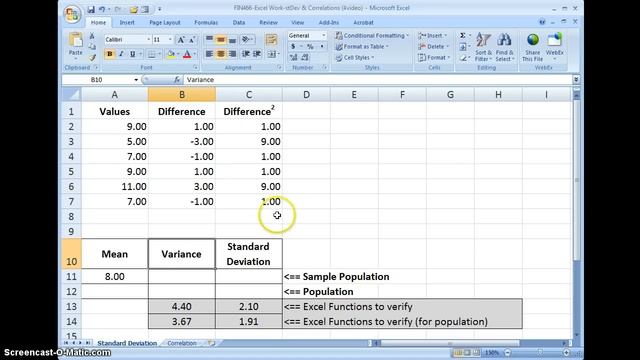Toggle Bold formatting button
Image resolution: width=640 pixels, height=360 pixels.
(109, 54)
